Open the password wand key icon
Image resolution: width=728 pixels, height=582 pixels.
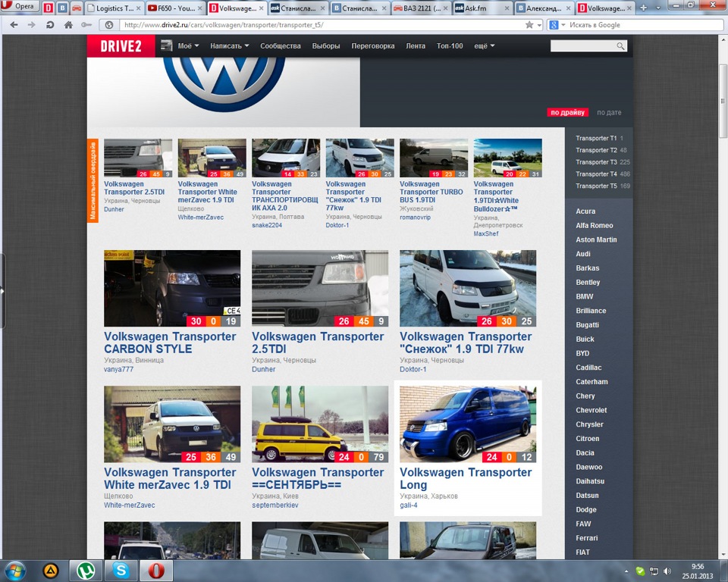click(86, 25)
